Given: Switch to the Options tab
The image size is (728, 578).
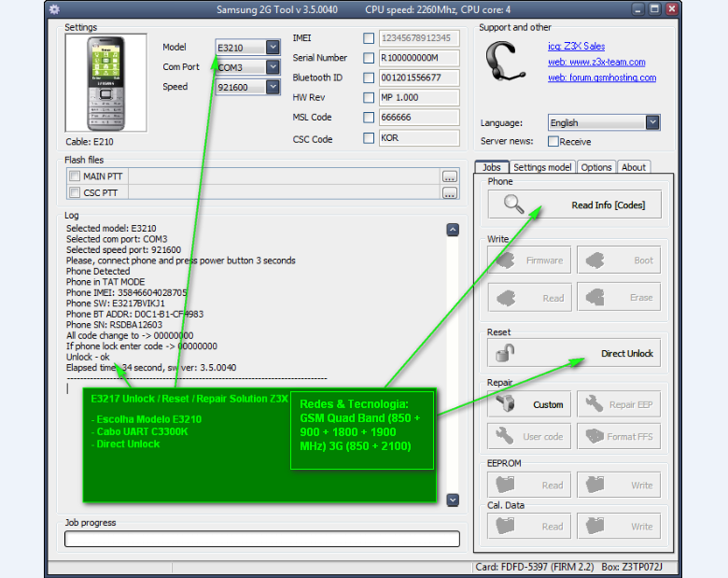Looking at the screenshot, I should coord(596,167).
